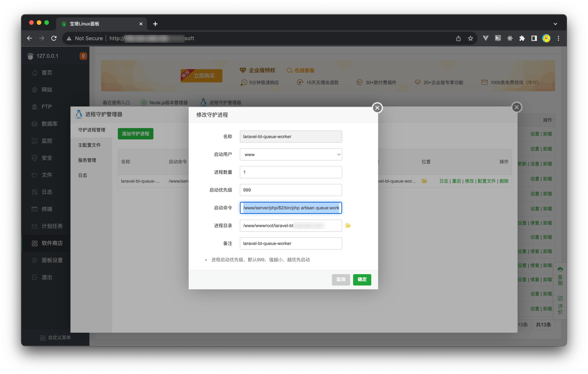Click the 删除 delete link
This screenshot has width=588, height=374.
[504, 181]
